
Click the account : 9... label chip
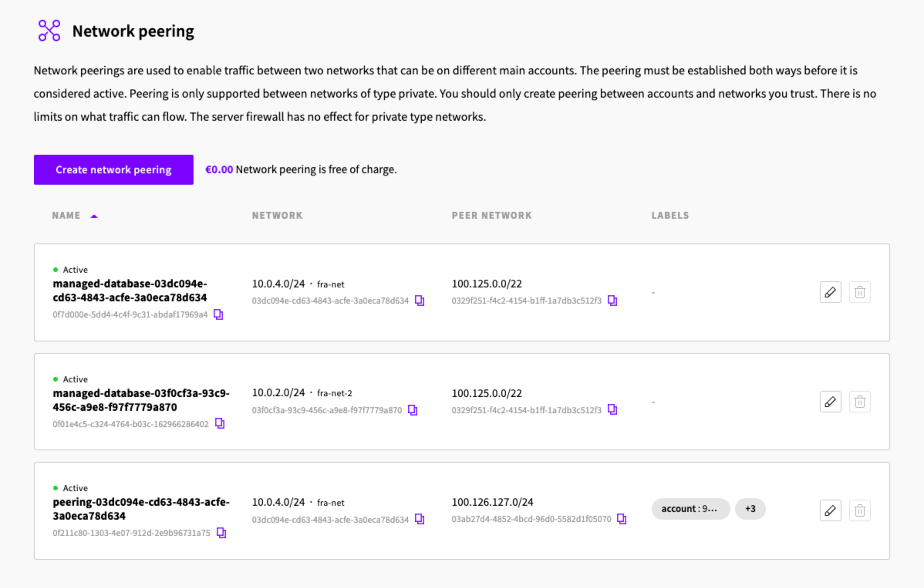pos(690,509)
